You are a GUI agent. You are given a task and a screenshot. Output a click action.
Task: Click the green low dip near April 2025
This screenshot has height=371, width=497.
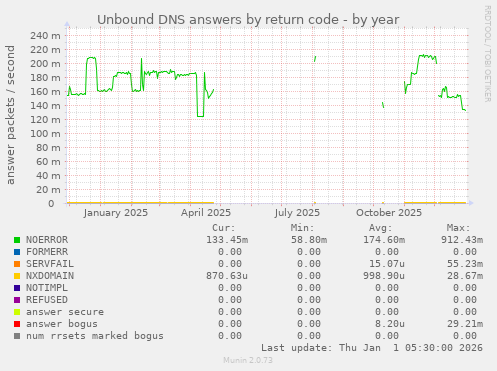click(200, 116)
